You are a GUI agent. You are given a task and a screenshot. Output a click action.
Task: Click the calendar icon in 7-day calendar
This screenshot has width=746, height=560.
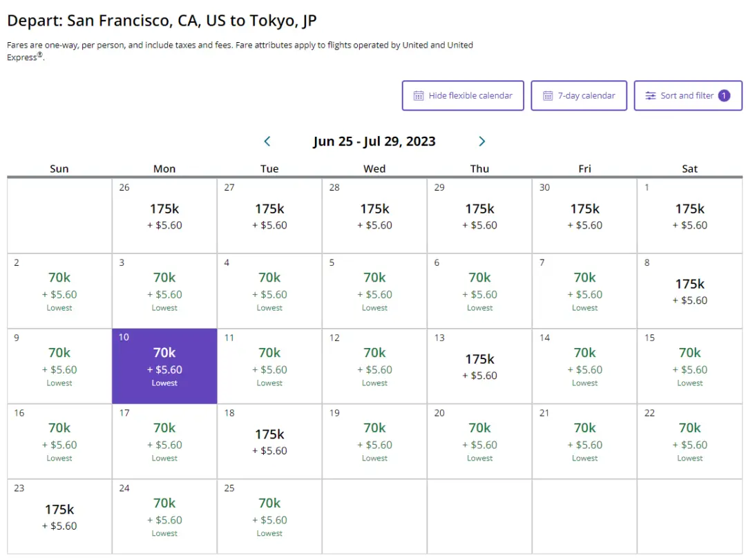click(548, 95)
